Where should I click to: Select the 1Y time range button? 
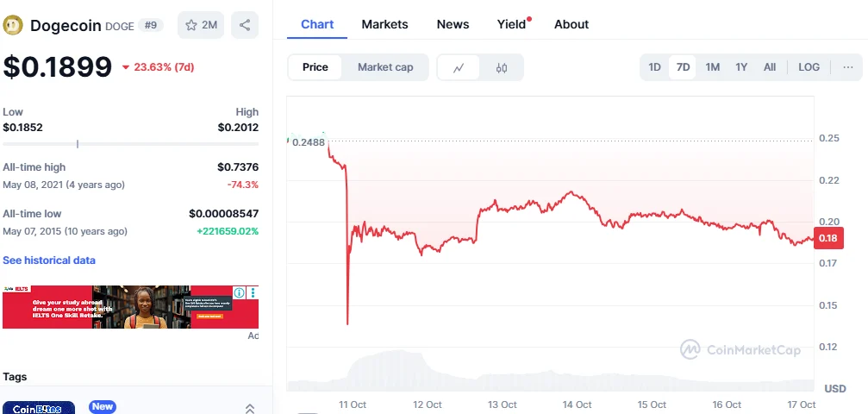click(741, 67)
